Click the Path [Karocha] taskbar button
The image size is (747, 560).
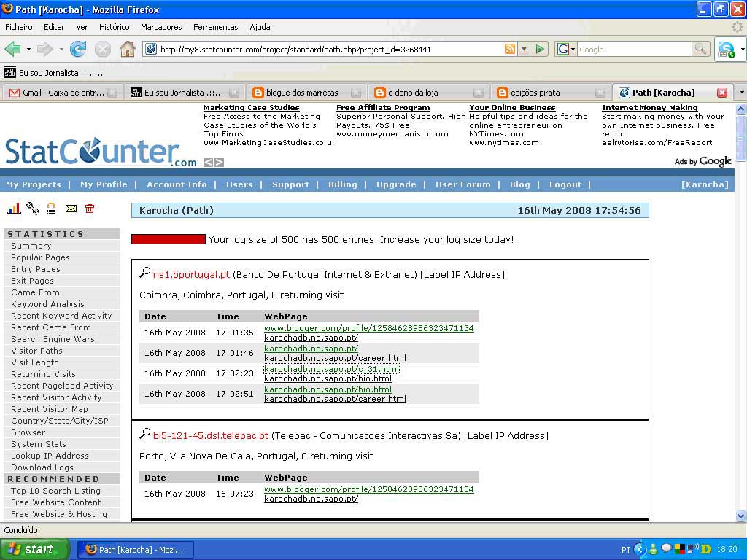[x=135, y=550]
